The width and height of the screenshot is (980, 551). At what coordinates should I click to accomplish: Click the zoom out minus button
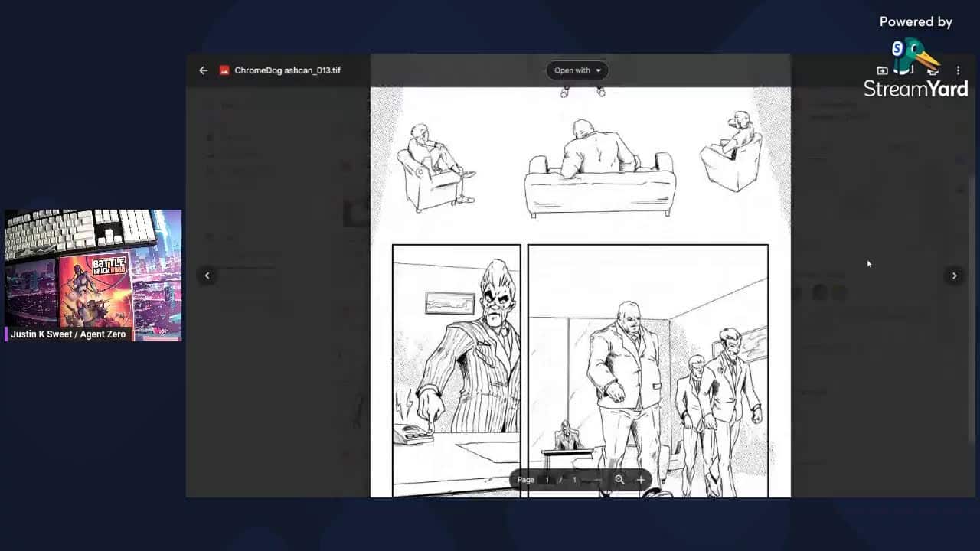[598, 480]
